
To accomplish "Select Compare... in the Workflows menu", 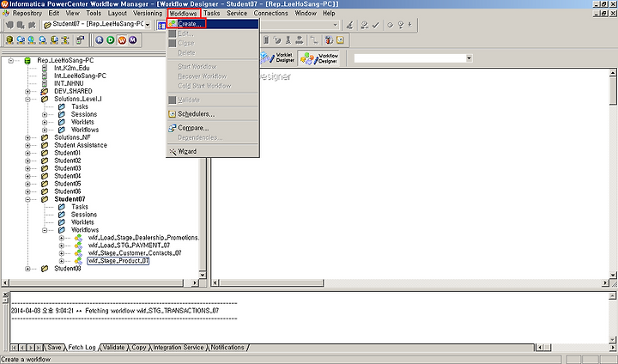I will (213, 128).
